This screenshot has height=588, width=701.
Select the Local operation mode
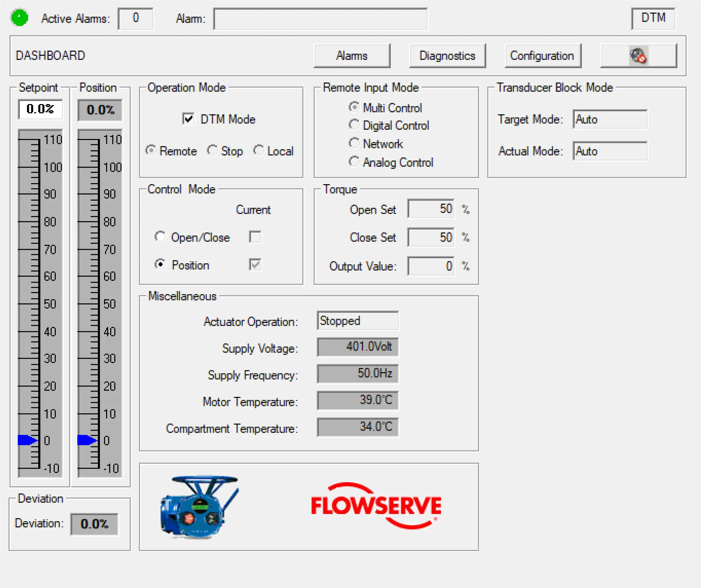point(259,151)
